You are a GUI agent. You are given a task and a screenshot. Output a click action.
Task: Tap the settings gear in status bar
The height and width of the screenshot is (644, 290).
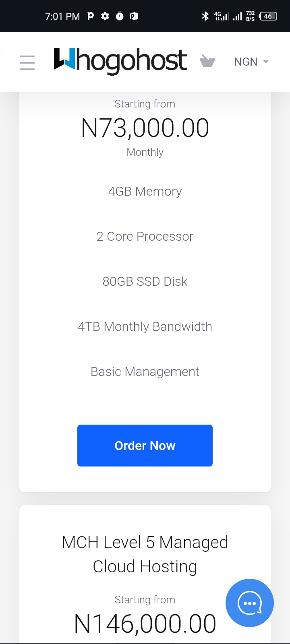(105, 16)
